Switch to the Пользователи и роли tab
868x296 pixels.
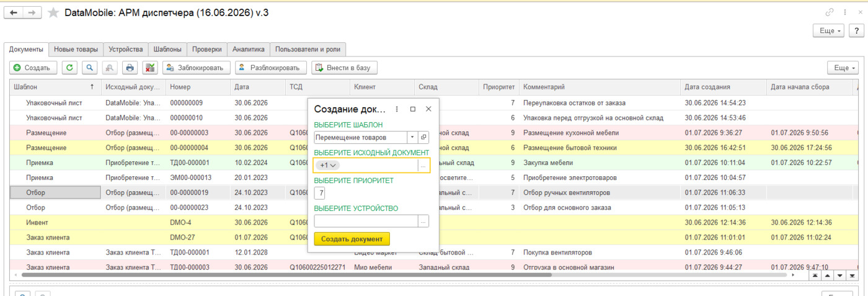(x=308, y=49)
